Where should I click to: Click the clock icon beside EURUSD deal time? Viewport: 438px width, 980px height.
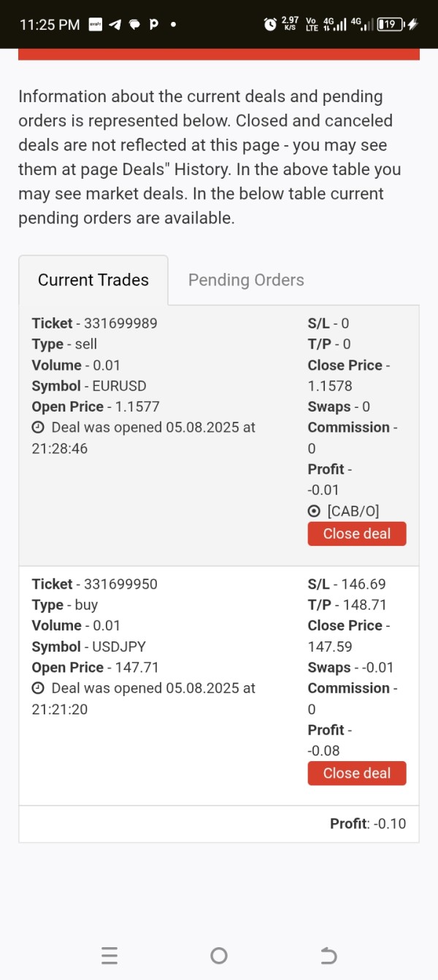[x=39, y=428]
